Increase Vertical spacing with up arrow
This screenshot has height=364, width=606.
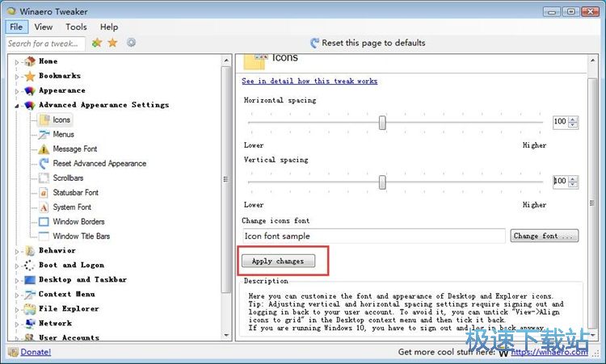click(573, 178)
